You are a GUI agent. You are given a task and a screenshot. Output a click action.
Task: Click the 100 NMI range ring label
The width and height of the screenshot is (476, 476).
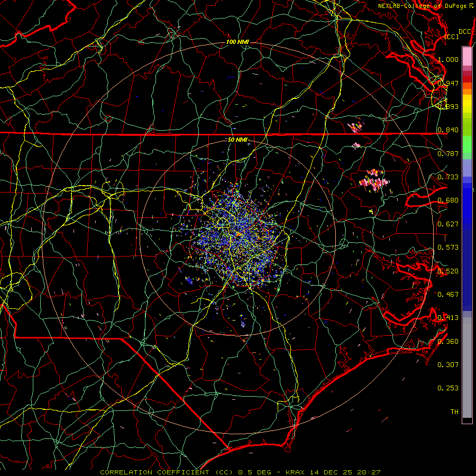coord(237,42)
